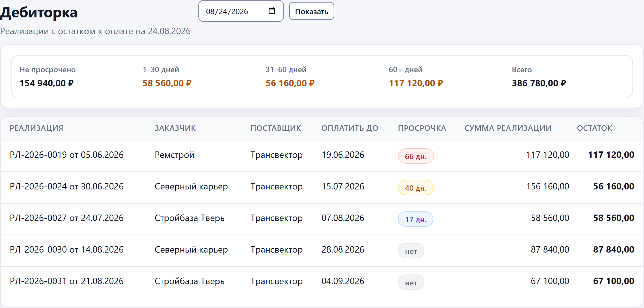Click the 31–60 дней amount 56 160,00 ₽
Image resolution: width=644 pixels, height=308 pixels.
point(290,83)
